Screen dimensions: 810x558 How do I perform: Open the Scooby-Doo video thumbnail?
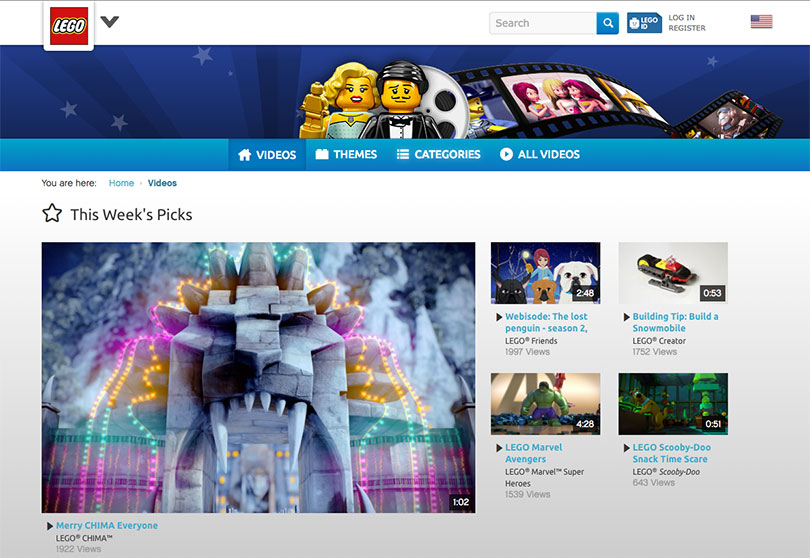[673, 404]
